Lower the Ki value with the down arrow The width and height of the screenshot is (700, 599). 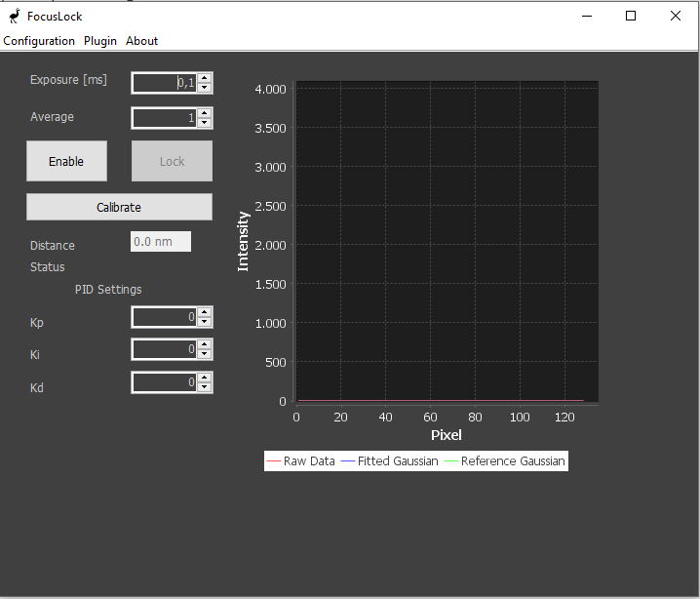[x=205, y=354]
